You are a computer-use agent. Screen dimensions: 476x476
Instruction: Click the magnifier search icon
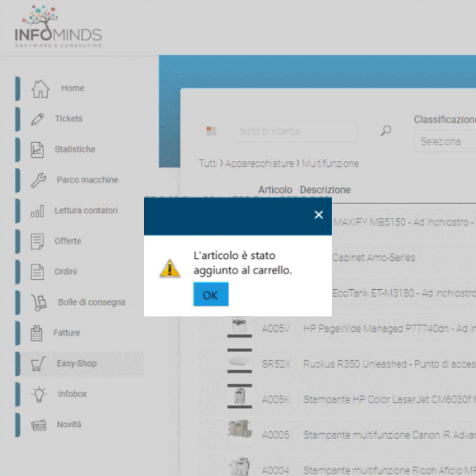coord(386,131)
